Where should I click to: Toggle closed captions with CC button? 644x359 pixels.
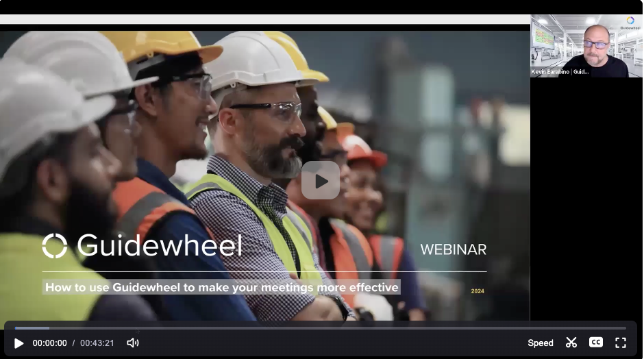pos(595,343)
